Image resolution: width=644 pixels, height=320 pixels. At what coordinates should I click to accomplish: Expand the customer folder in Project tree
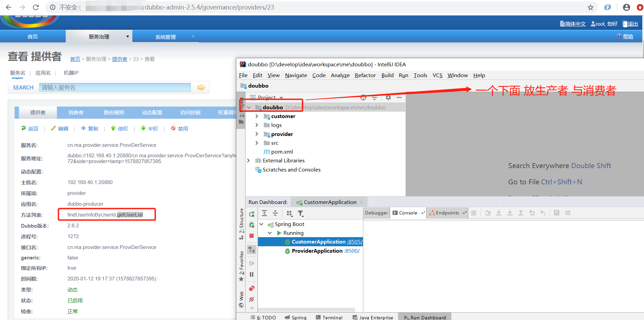tap(257, 116)
